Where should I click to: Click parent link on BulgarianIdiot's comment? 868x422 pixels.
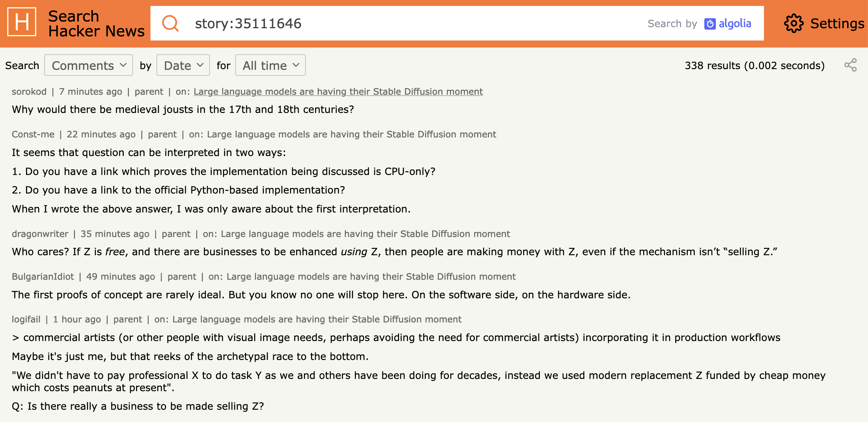pyautogui.click(x=182, y=276)
